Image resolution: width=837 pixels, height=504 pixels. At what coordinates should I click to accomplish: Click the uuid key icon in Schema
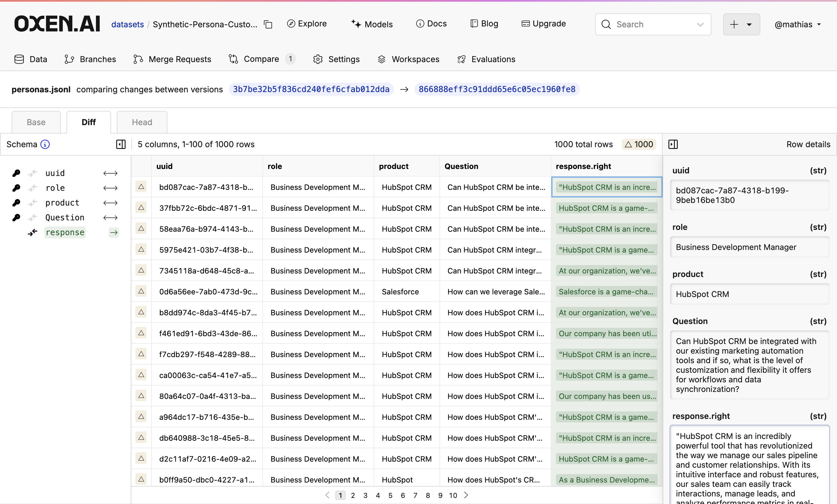pyautogui.click(x=16, y=173)
